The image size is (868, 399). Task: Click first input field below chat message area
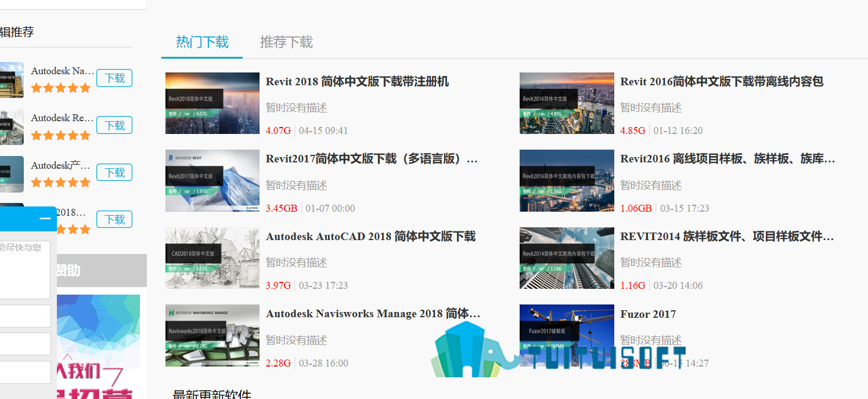[25, 316]
